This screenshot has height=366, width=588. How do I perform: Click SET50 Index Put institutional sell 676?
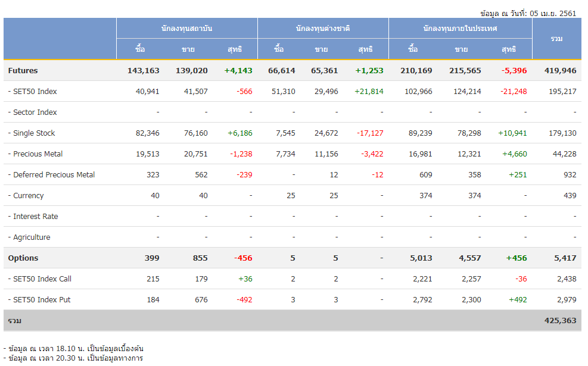pyautogui.click(x=201, y=300)
